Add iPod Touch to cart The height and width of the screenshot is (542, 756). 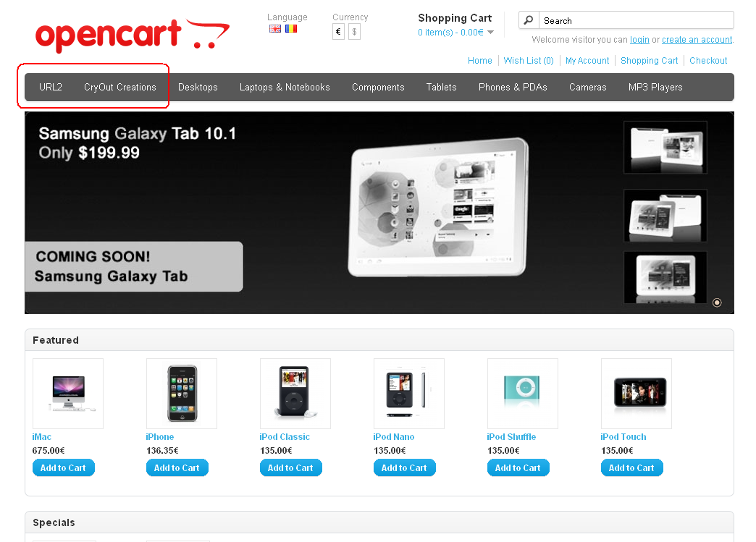pyautogui.click(x=631, y=467)
